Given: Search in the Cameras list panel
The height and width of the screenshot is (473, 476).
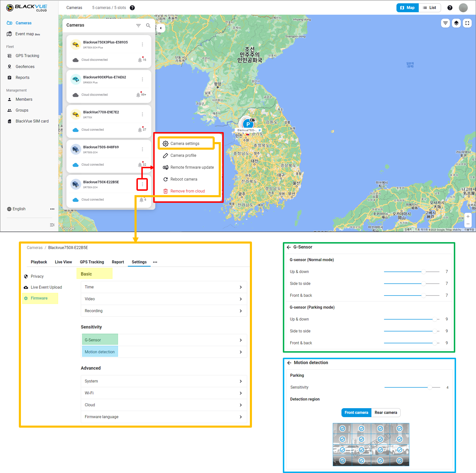Looking at the screenshot, I should coord(148,25).
